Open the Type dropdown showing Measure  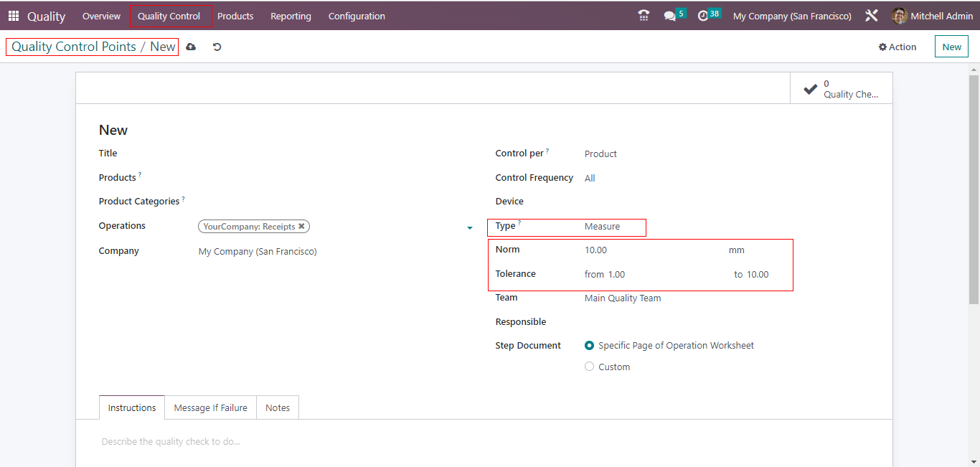click(x=613, y=227)
